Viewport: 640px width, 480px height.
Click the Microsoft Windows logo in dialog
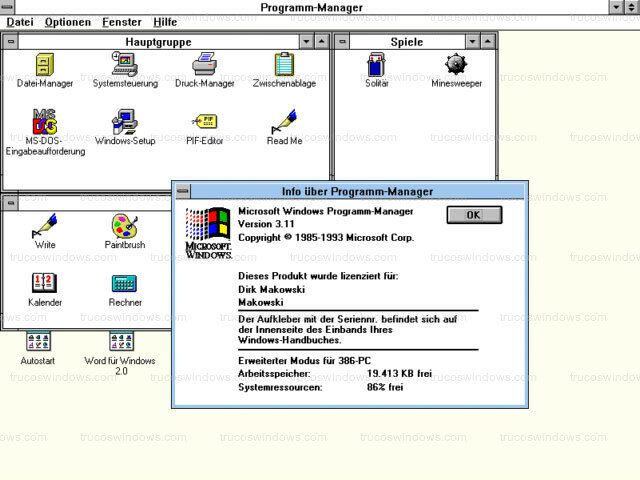click(x=209, y=233)
